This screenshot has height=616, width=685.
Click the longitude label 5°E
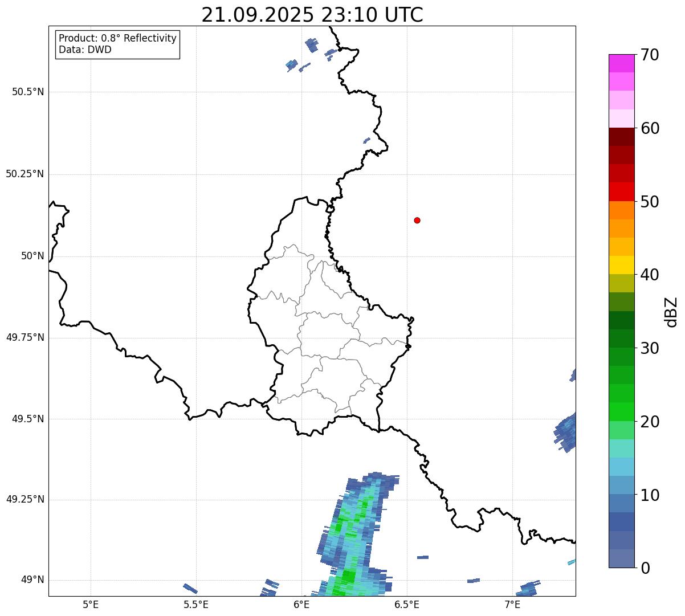91,605
